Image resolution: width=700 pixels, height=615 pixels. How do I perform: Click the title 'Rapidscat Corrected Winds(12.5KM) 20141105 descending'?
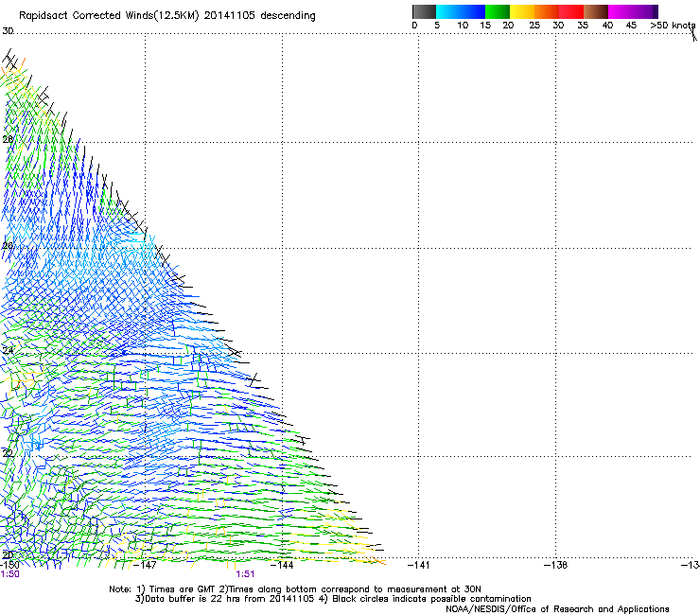(x=167, y=16)
